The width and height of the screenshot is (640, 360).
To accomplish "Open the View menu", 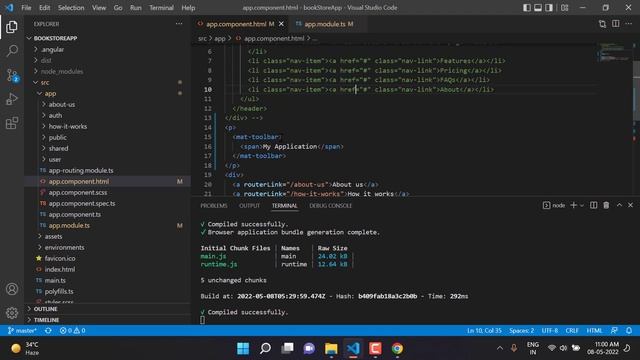I will click(x=99, y=8).
